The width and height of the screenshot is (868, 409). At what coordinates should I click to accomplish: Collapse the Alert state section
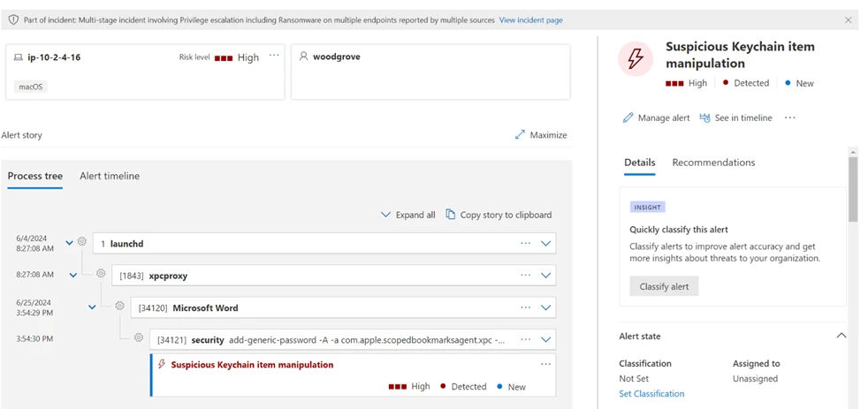pyautogui.click(x=841, y=336)
